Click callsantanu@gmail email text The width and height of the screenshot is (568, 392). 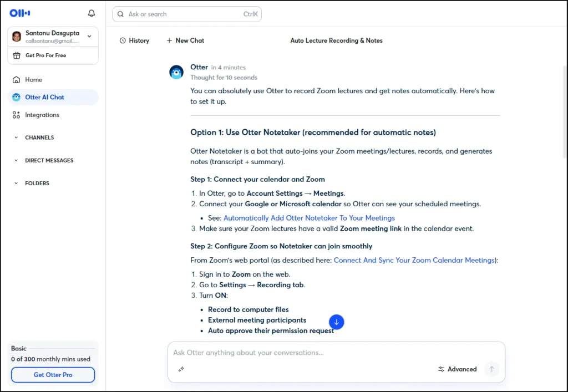52,41
